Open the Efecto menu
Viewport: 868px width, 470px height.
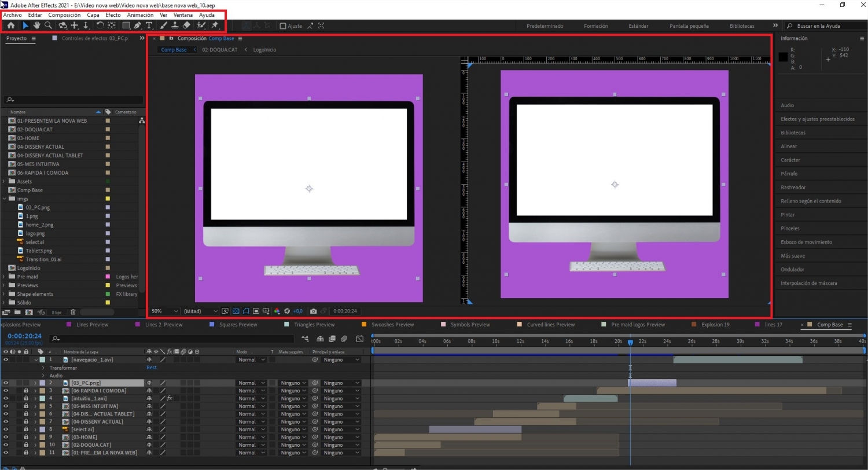click(113, 14)
